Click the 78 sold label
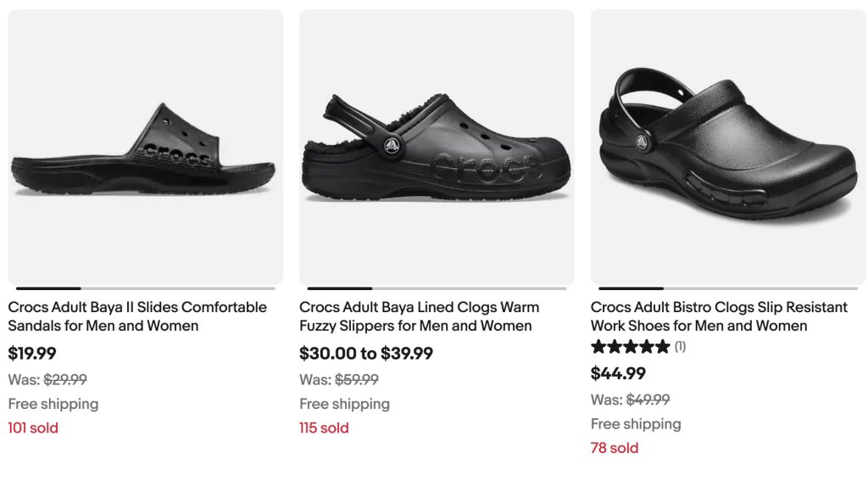 [x=615, y=448]
